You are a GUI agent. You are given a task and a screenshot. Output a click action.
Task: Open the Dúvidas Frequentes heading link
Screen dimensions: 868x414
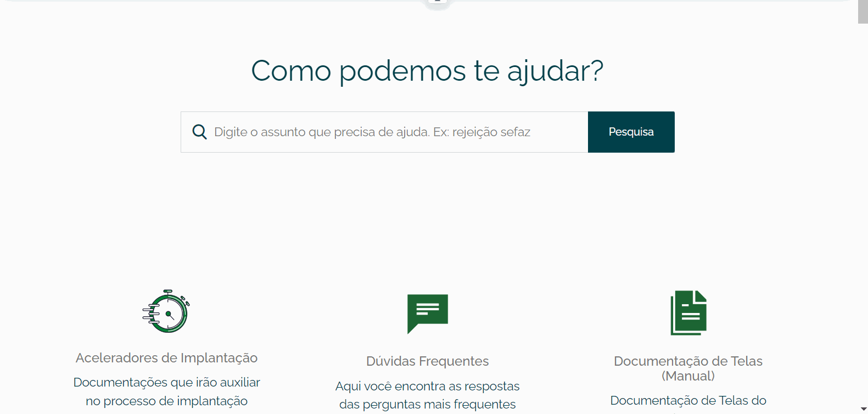pyautogui.click(x=428, y=361)
